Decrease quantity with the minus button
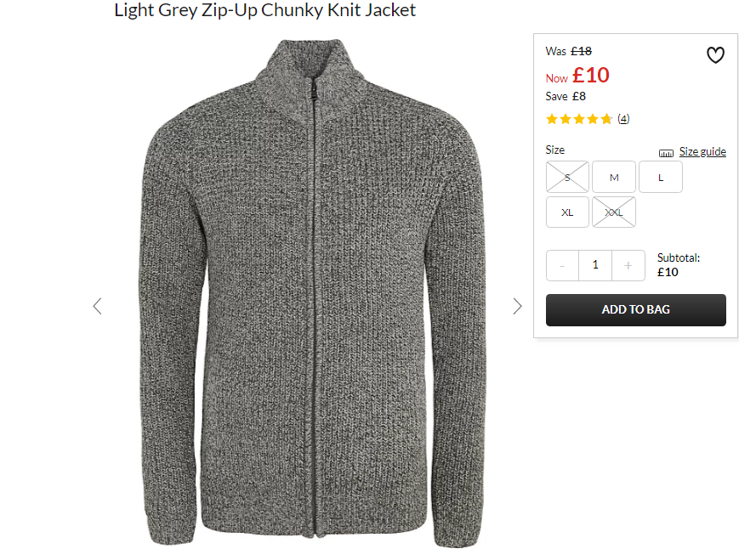Image resolution: width=739 pixels, height=560 pixels. coord(562,266)
